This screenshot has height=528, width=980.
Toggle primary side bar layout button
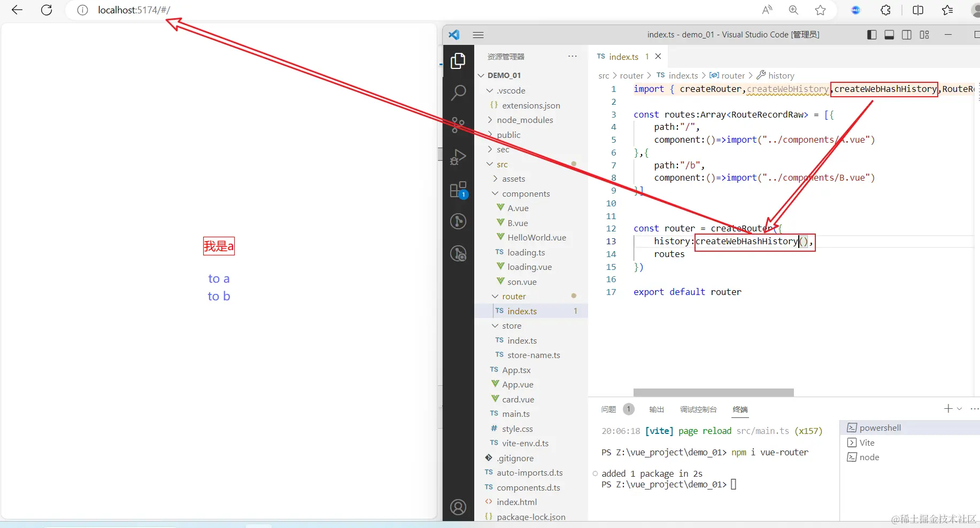point(872,35)
